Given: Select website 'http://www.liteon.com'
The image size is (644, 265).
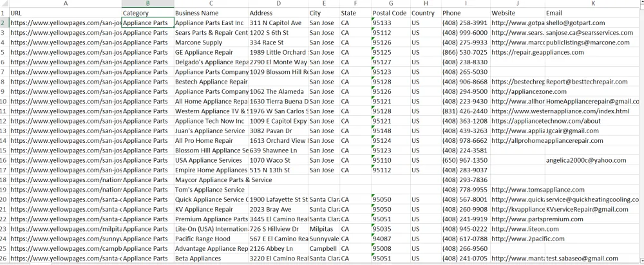Looking at the screenshot, I should [518, 229].
